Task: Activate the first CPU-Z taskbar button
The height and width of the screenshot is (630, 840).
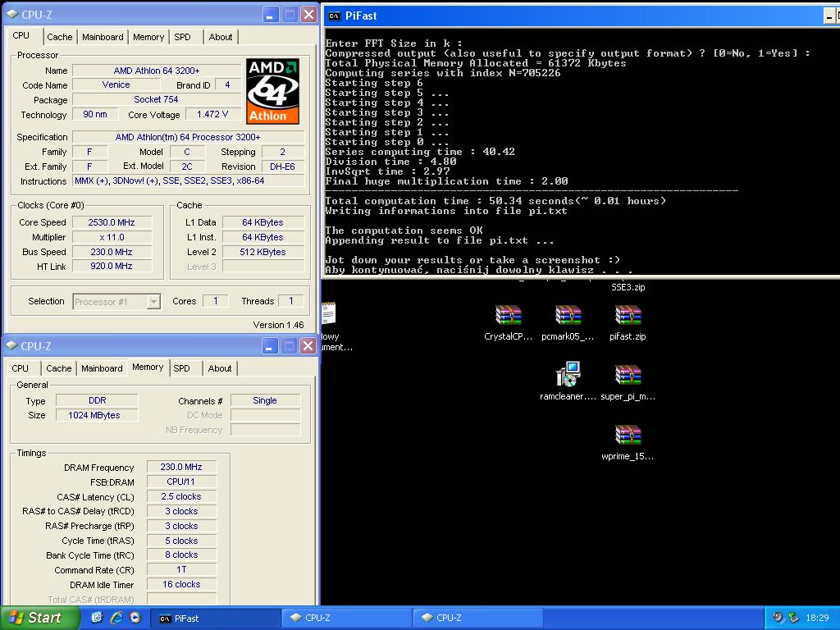Action: 347,619
